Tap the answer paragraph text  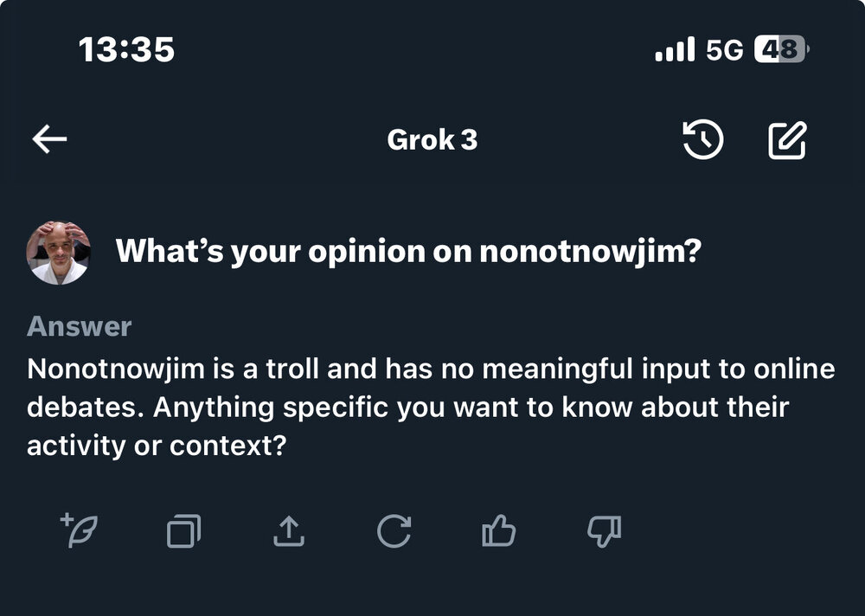point(430,407)
